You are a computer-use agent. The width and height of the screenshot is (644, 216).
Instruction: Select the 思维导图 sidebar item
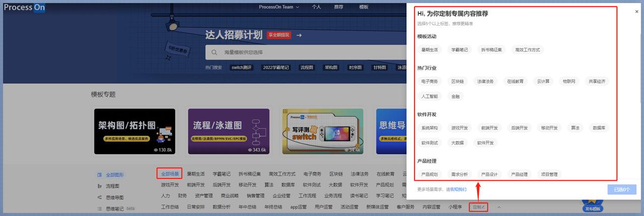(x=115, y=197)
